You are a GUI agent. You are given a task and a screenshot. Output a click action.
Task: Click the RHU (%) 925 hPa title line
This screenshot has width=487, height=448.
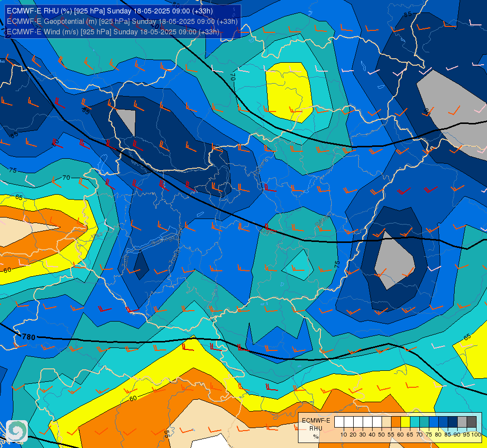click(110, 11)
